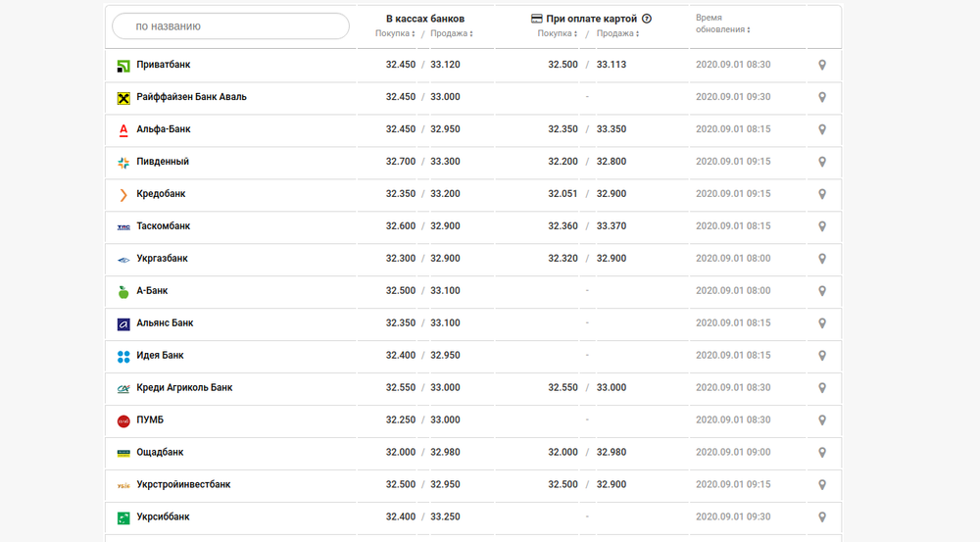Open the Таскомбанк link

pos(163,226)
